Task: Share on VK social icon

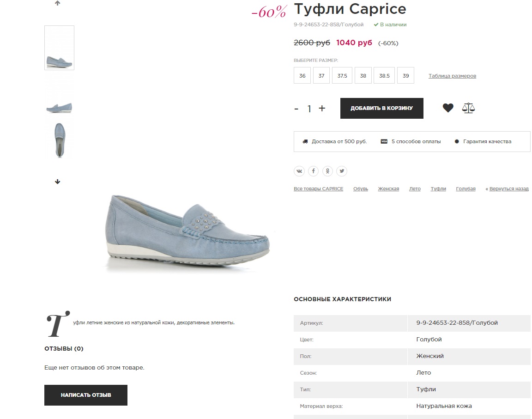Action: click(299, 171)
